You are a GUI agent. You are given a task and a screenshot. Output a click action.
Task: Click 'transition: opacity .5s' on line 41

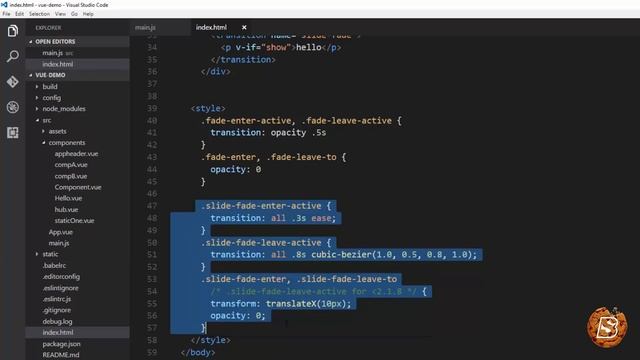(x=268, y=132)
